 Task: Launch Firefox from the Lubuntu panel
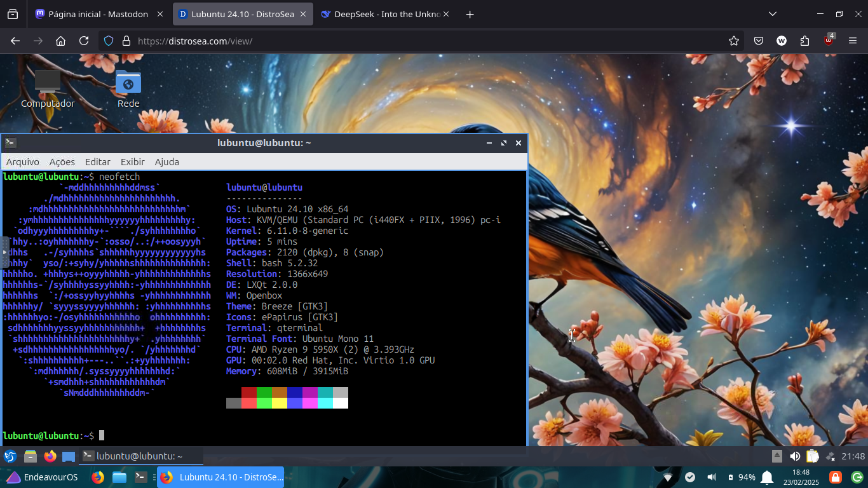pyautogui.click(x=50, y=456)
